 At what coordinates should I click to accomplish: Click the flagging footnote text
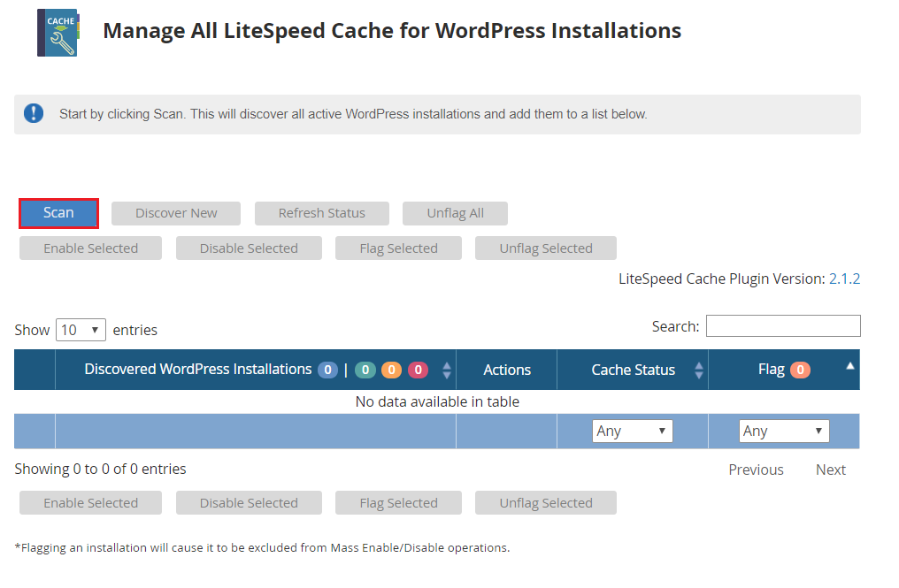(x=262, y=548)
